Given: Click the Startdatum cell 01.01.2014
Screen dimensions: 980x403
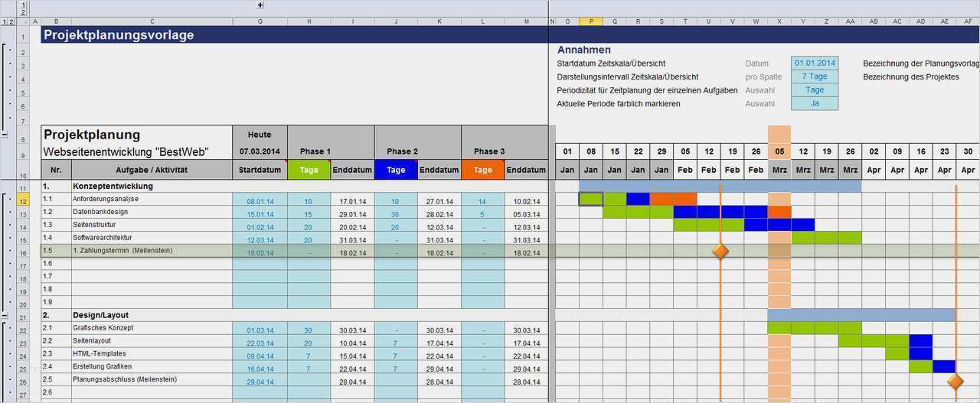Looking at the screenshot, I should 815,63.
